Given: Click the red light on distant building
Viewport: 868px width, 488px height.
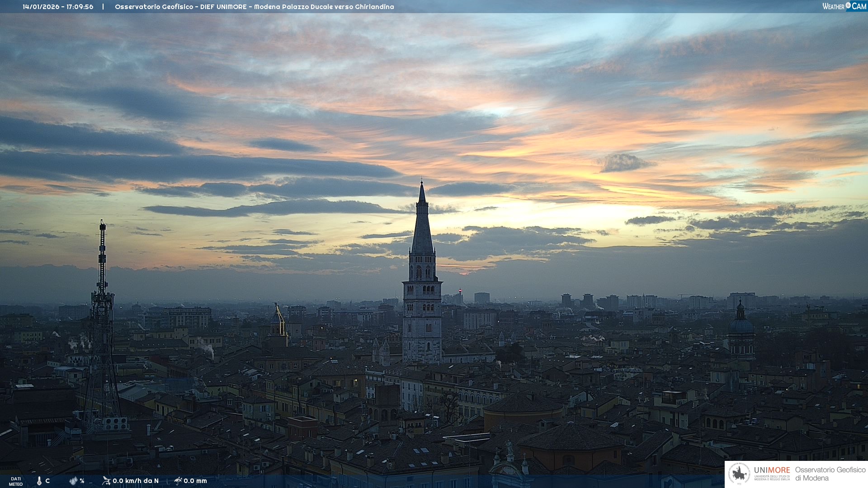Looking at the screenshot, I should click(x=460, y=290).
